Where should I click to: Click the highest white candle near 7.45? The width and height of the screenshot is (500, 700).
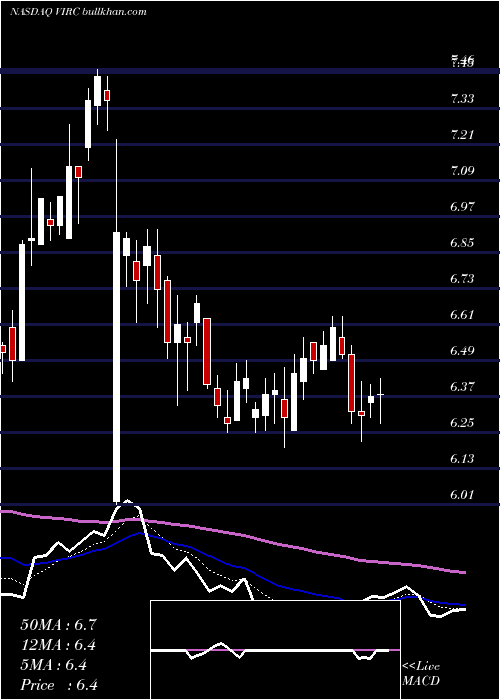click(x=97, y=91)
